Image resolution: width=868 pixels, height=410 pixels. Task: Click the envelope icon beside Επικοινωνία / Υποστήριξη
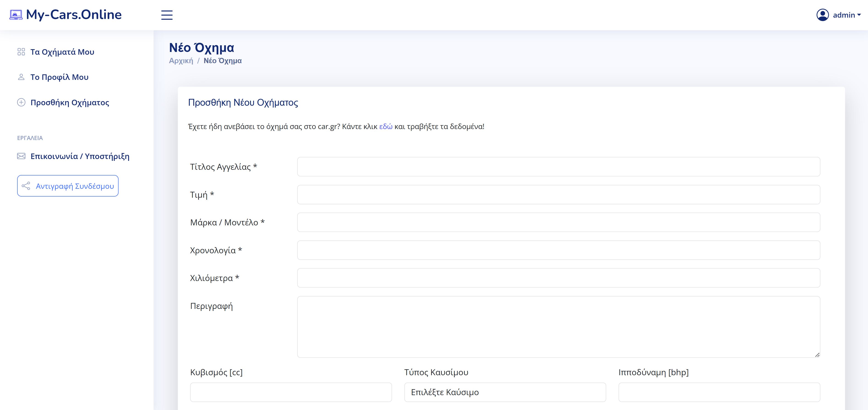click(x=21, y=156)
